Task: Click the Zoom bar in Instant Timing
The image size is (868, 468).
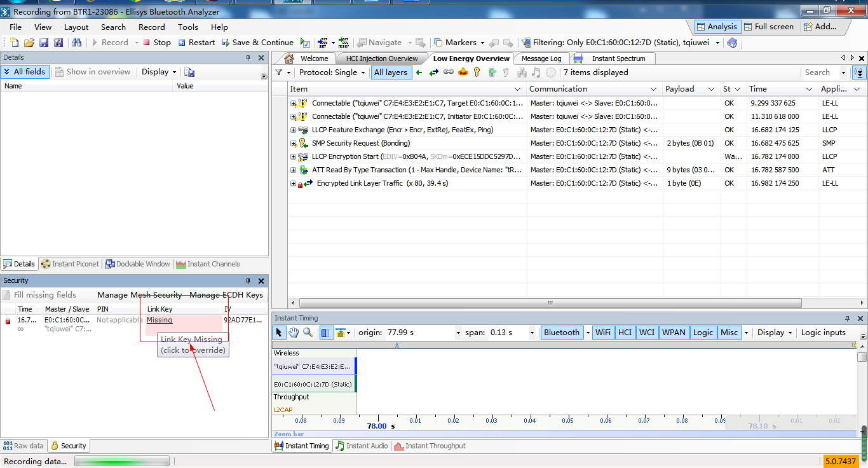Action: tap(564, 434)
